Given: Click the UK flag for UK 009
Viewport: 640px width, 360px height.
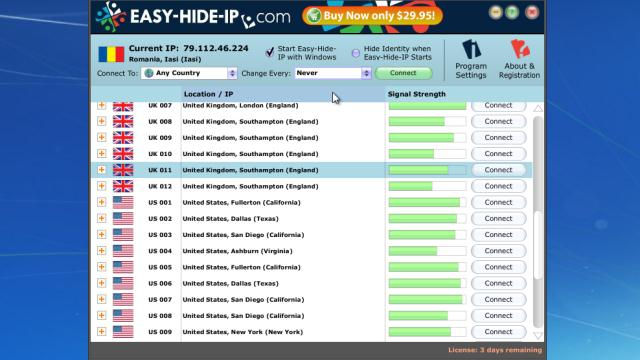Looking at the screenshot, I should click(x=123, y=138).
